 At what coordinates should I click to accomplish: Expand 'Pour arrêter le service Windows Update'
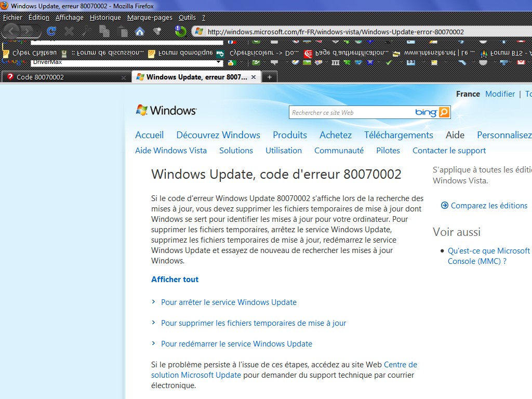coord(229,302)
